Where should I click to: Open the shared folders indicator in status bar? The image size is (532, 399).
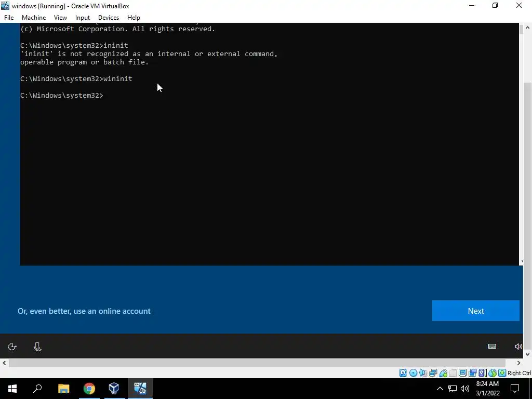coord(453,373)
